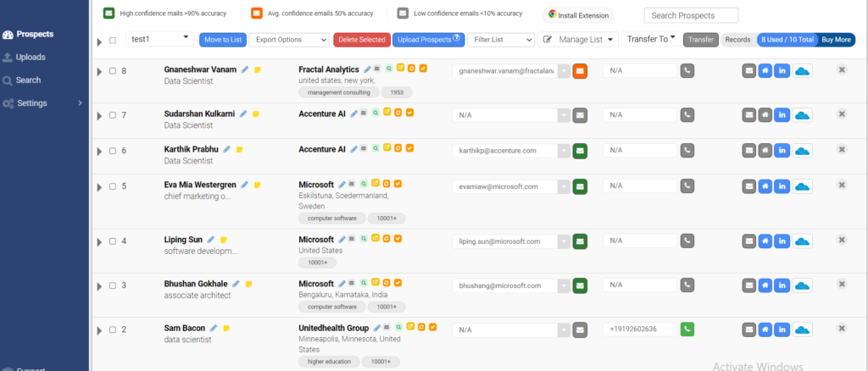
Task: Click the management consulting tag under Fractal Analytics
Action: 339,93
